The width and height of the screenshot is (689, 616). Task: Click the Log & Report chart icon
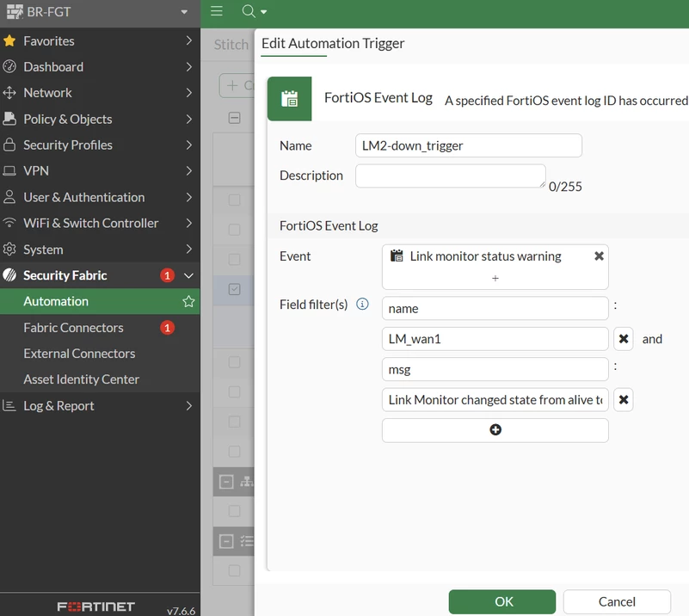coord(9,405)
